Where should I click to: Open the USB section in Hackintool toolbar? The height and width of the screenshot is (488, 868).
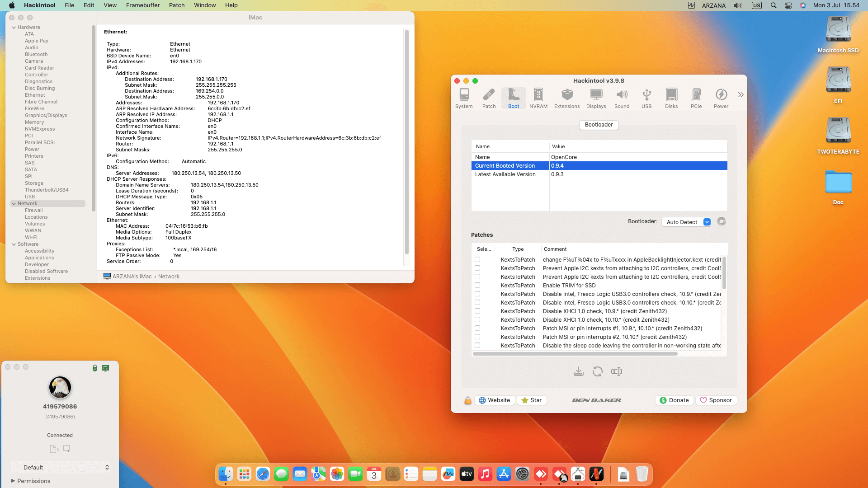(646, 98)
